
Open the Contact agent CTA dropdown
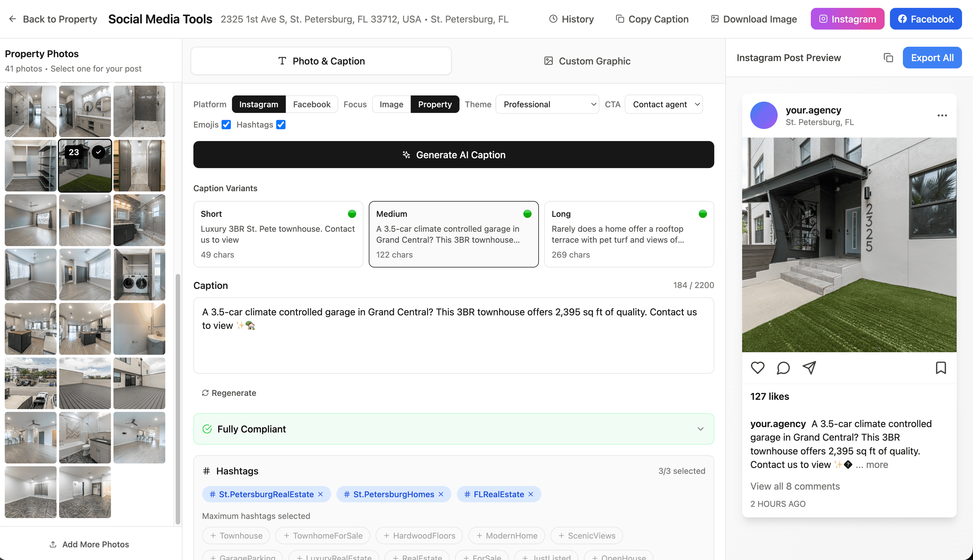click(664, 104)
